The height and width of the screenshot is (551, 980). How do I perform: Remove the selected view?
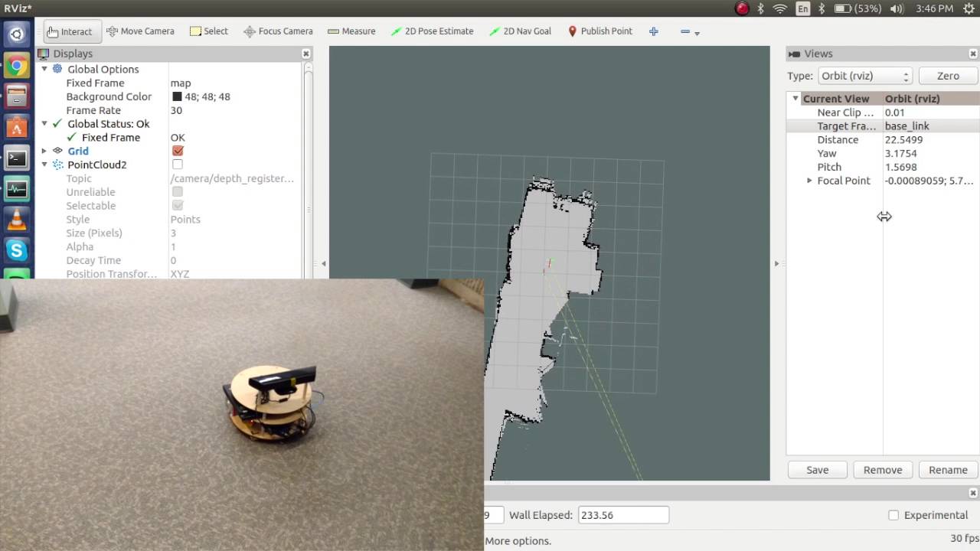883,470
